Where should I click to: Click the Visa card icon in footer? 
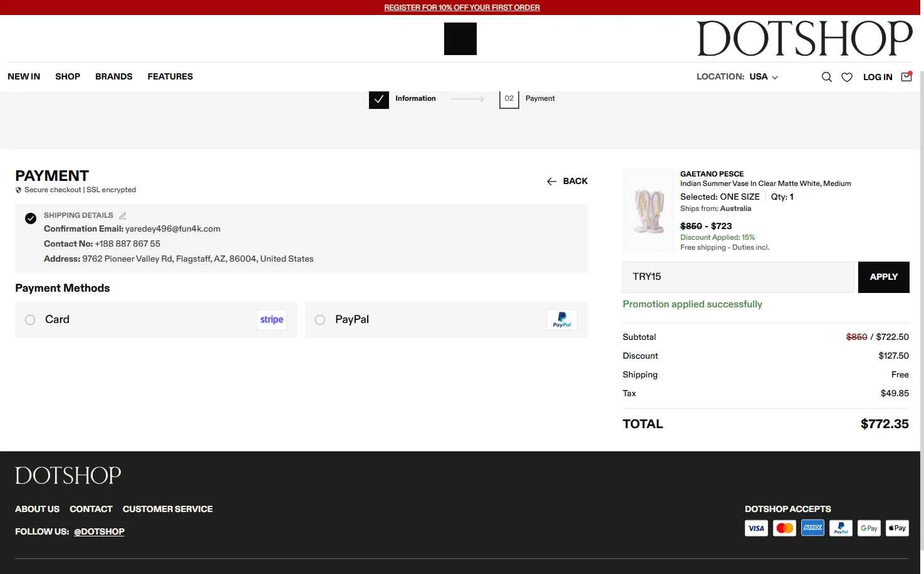(756, 528)
